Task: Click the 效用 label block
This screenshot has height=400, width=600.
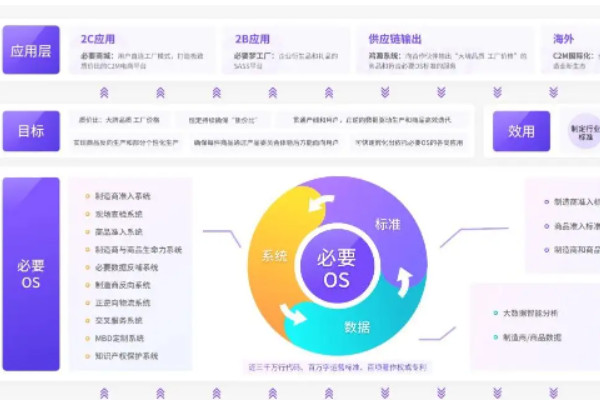Action: click(521, 131)
